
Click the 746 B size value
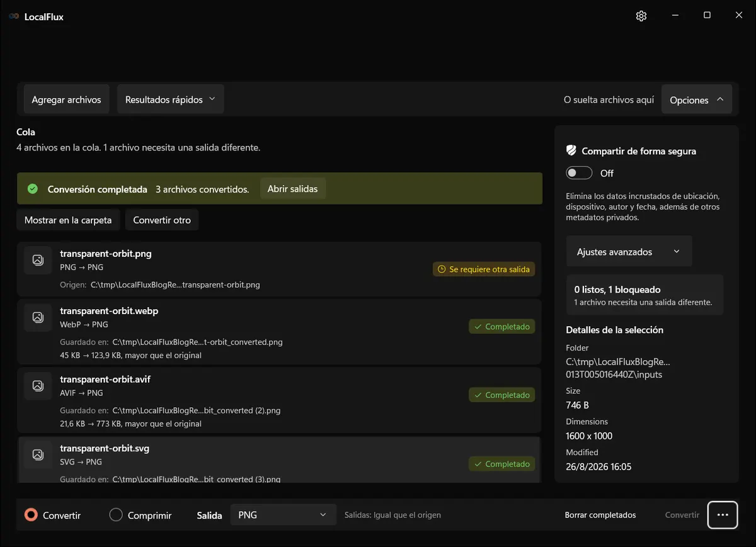(x=578, y=405)
